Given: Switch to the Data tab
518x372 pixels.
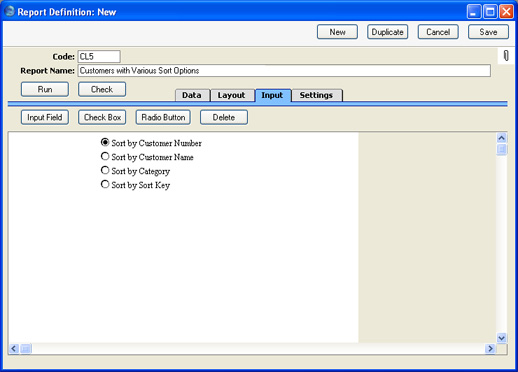Looking at the screenshot, I should coord(192,95).
